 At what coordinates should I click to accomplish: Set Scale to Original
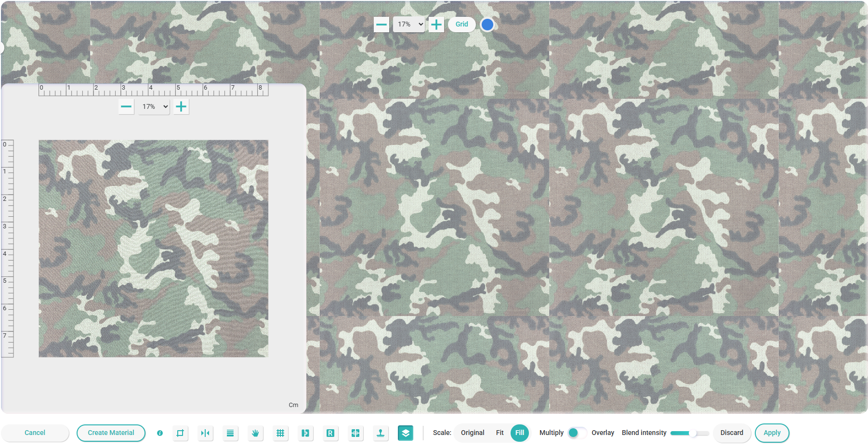[x=472, y=433]
